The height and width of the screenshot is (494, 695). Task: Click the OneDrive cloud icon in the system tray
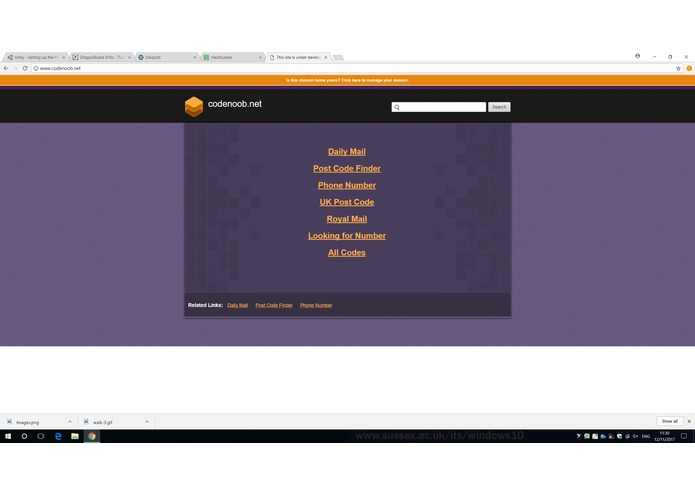[603, 436]
